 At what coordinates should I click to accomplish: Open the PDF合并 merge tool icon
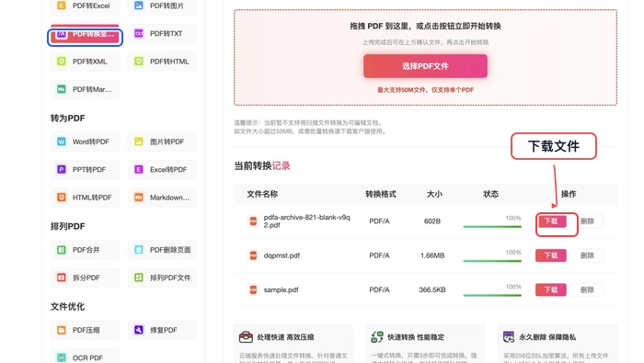tap(62, 250)
